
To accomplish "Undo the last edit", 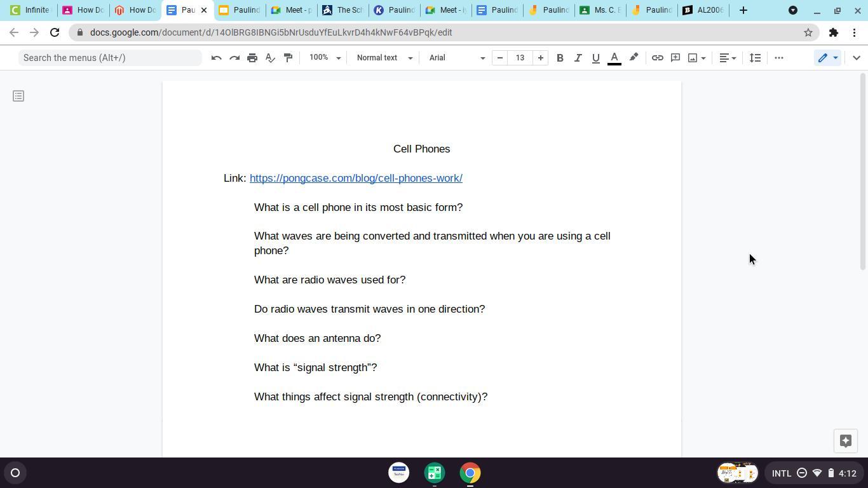I will pos(217,58).
